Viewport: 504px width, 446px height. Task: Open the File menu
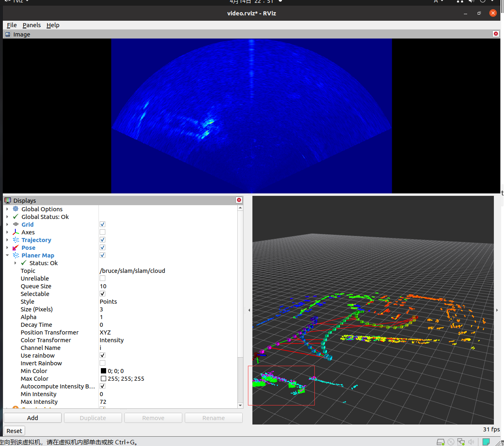click(12, 25)
